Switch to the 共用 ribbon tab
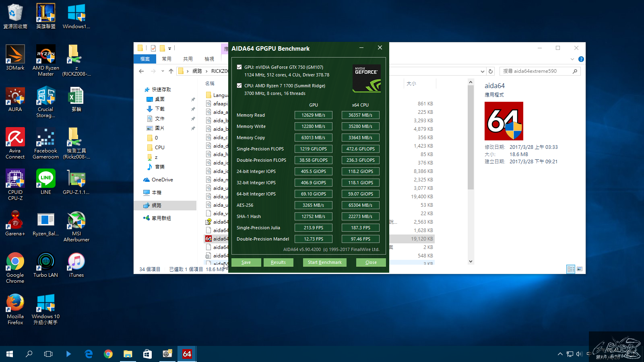Viewport: 644px width, 362px height. [188, 59]
